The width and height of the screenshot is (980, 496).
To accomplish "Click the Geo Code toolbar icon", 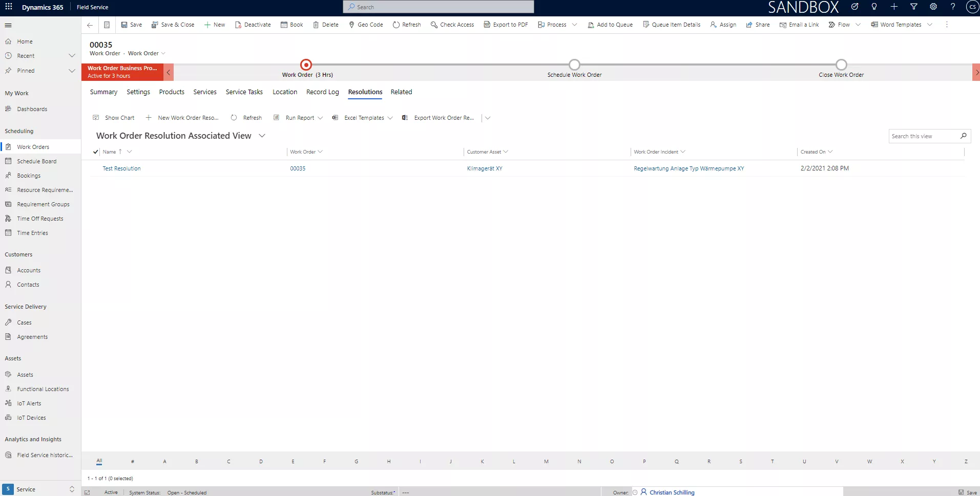I will tap(351, 25).
